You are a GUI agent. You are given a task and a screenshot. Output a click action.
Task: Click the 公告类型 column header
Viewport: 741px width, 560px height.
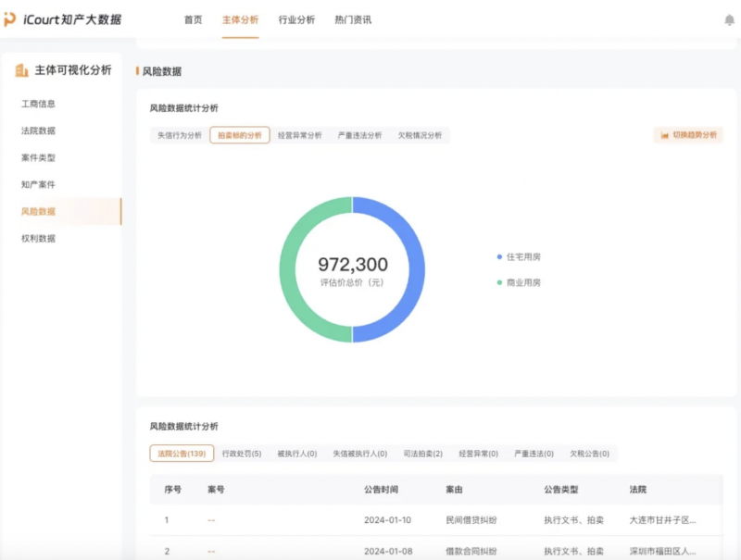point(561,490)
